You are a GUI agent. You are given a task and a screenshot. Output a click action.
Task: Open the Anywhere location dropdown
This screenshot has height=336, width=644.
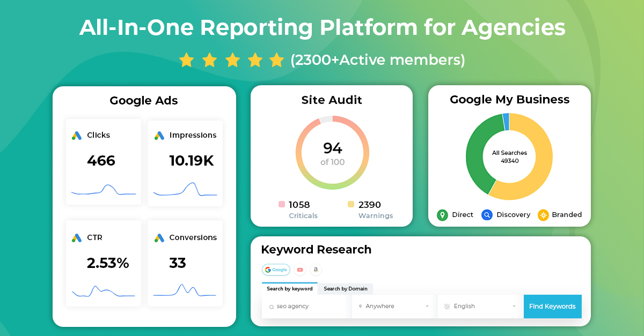pyautogui.click(x=393, y=306)
